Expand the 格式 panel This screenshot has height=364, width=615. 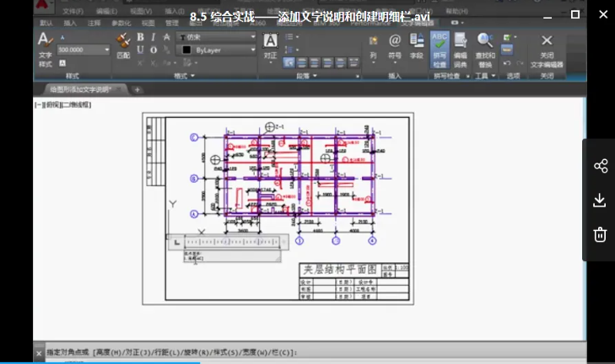(x=185, y=76)
